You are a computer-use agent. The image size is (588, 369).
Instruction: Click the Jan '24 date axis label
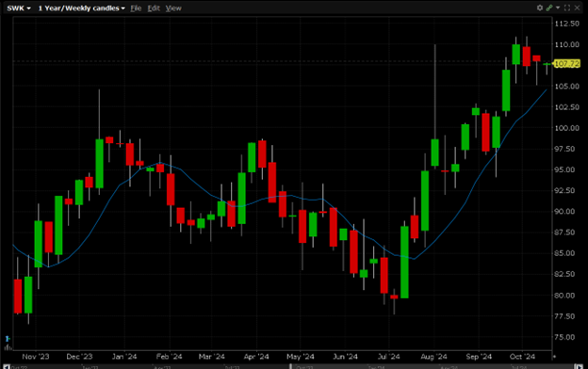tap(124, 356)
